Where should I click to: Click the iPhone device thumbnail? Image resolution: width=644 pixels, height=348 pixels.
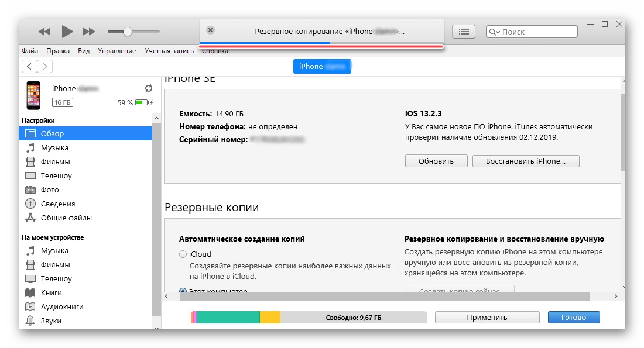[34, 95]
